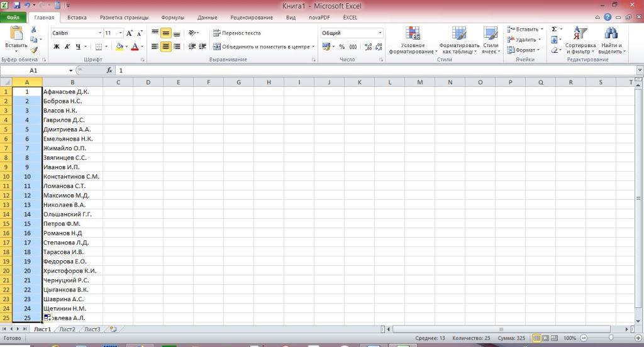Decrease font size with the small A icon
Screen dimensions: 644x347
click(140, 33)
